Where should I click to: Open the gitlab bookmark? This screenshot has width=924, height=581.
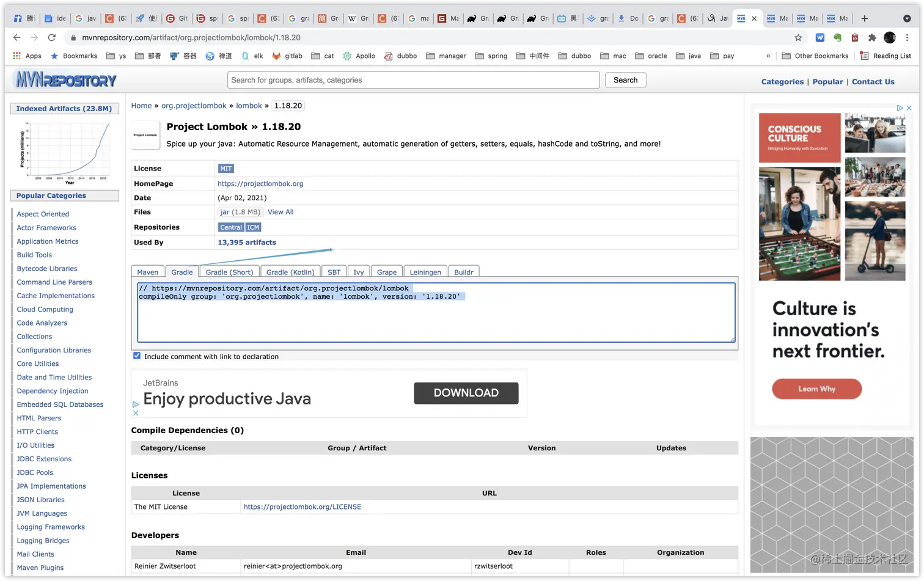pyautogui.click(x=287, y=56)
